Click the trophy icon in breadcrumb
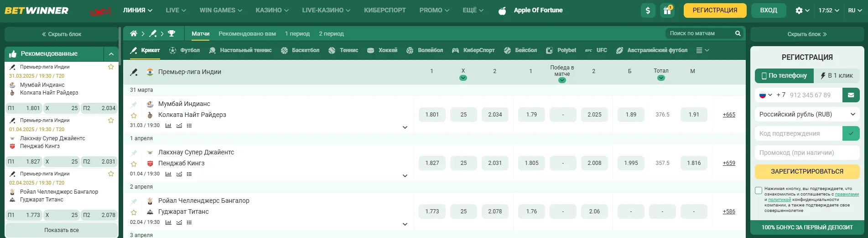Image resolution: width=868 pixels, height=238 pixels. pyautogui.click(x=172, y=33)
